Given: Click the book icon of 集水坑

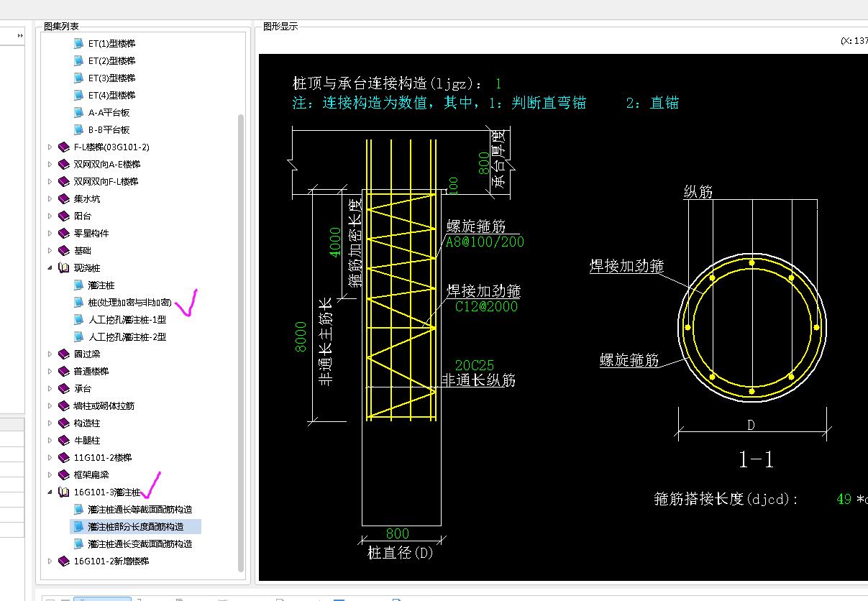Looking at the screenshot, I should coord(64,198).
